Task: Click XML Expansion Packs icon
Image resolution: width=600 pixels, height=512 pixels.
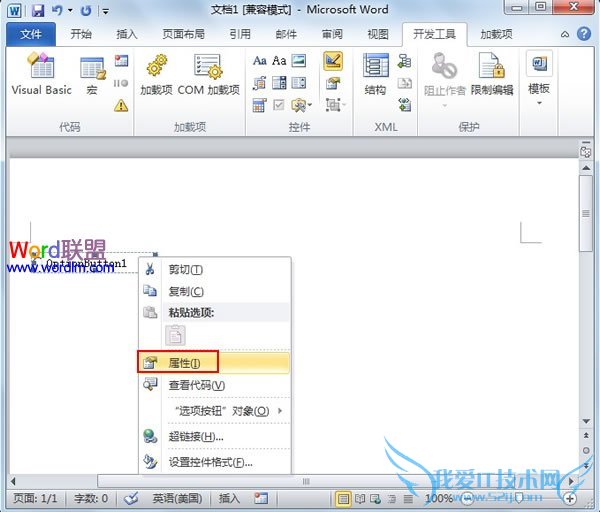Action: pos(404,105)
